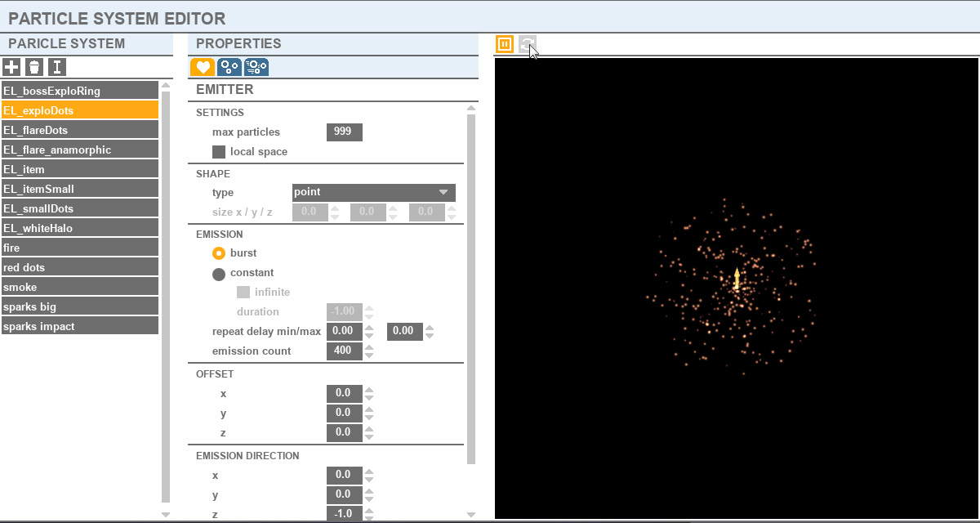This screenshot has height=523, width=980.
Task: Edit the max particles value field
Action: tap(345, 132)
